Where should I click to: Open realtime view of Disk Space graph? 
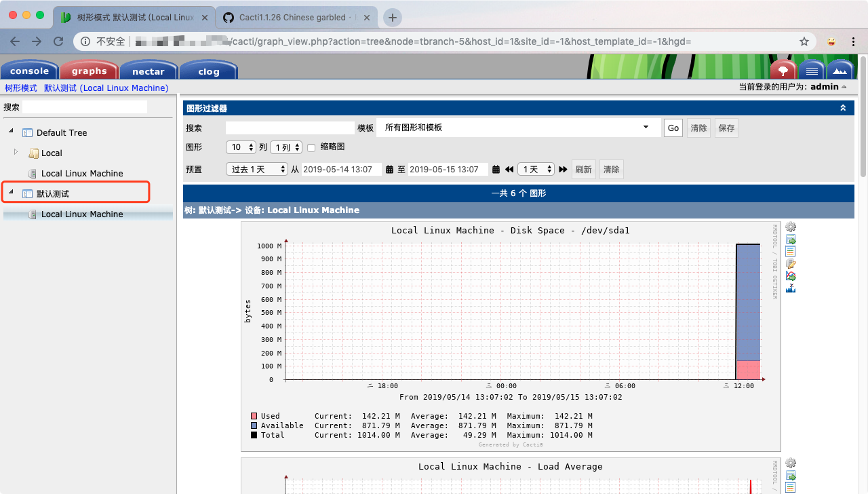790,275
